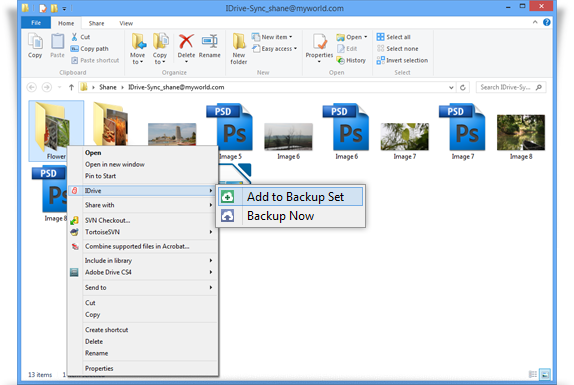Screen dimensions: 574x385
Task: Click Select all in the ribbon
Action: [x=394, y=37]
